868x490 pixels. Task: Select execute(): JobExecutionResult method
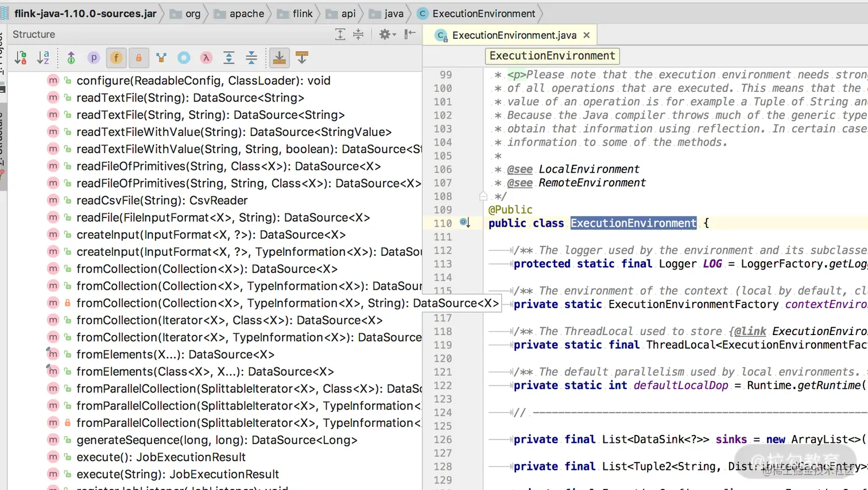(161, 457)
